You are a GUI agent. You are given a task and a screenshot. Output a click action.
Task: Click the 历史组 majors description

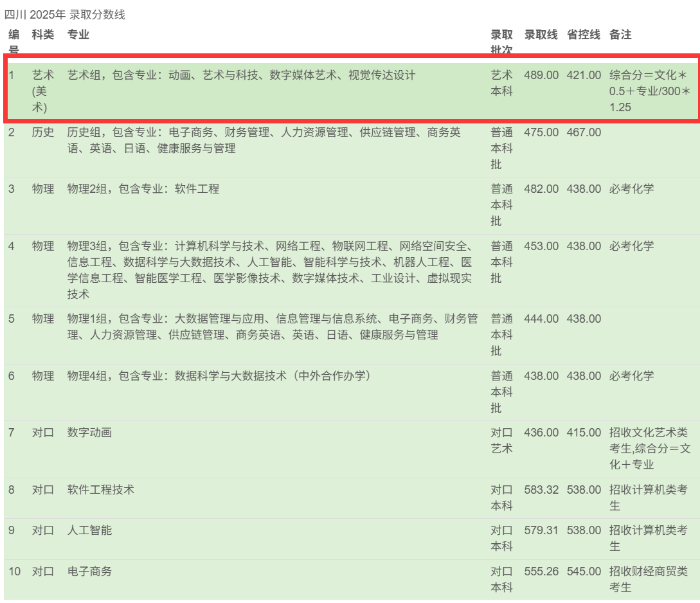pyautogui.click(x=264, y=140)
